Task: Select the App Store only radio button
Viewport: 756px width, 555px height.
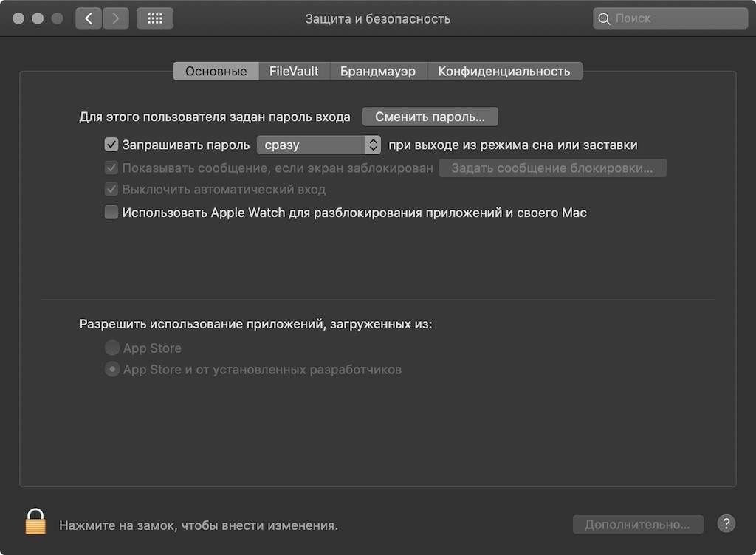Action: click(112, 348)
